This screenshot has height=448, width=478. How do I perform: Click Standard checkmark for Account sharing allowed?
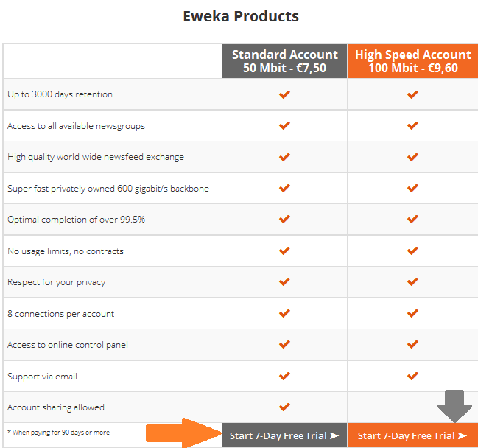284,407
